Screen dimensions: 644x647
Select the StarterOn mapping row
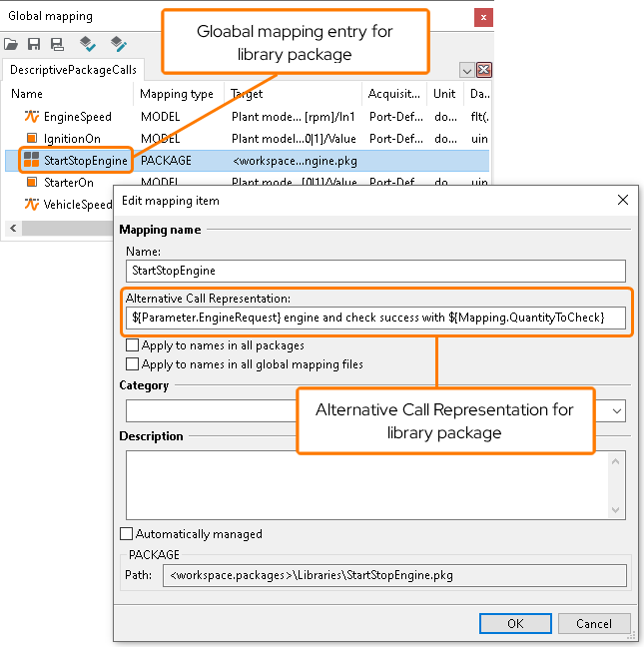click(247, 181)
